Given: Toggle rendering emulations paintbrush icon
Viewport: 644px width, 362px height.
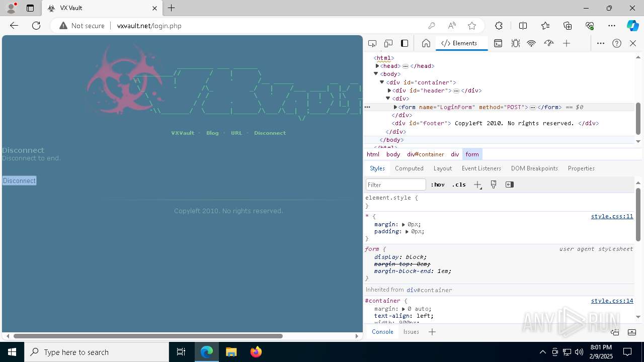Looking at the screenshot, I should [x=494, y=185].
